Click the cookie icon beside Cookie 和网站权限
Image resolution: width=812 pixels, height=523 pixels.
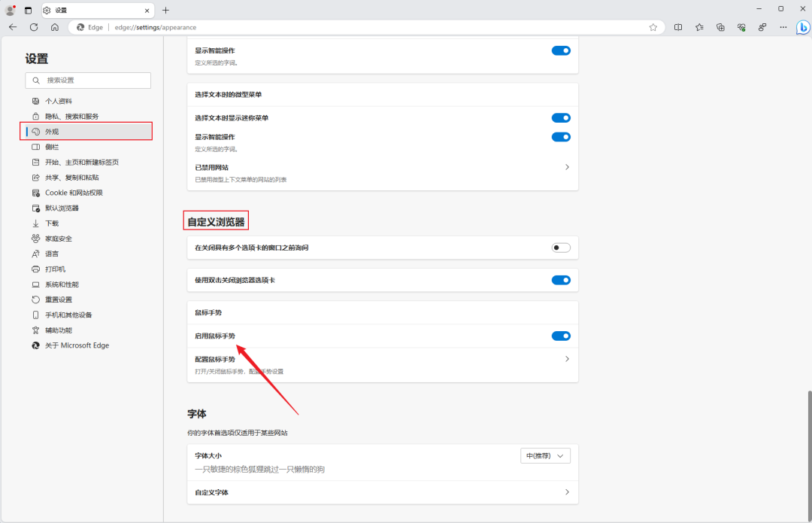[36, 193]
